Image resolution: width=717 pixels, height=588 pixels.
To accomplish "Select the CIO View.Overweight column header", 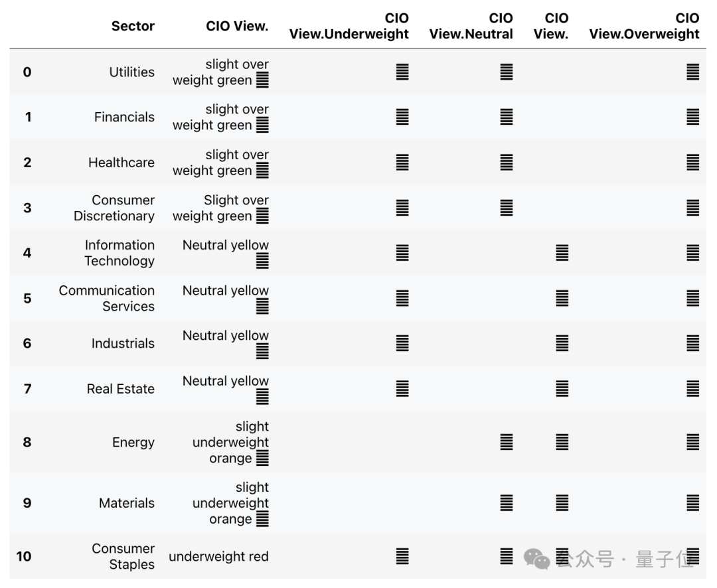I will 645,27.
